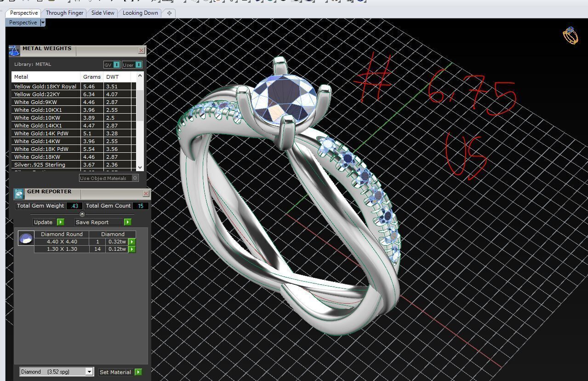The image size is (588, 381).
Task: Toggle the User library switch
Action: click(x=132, y=64)
